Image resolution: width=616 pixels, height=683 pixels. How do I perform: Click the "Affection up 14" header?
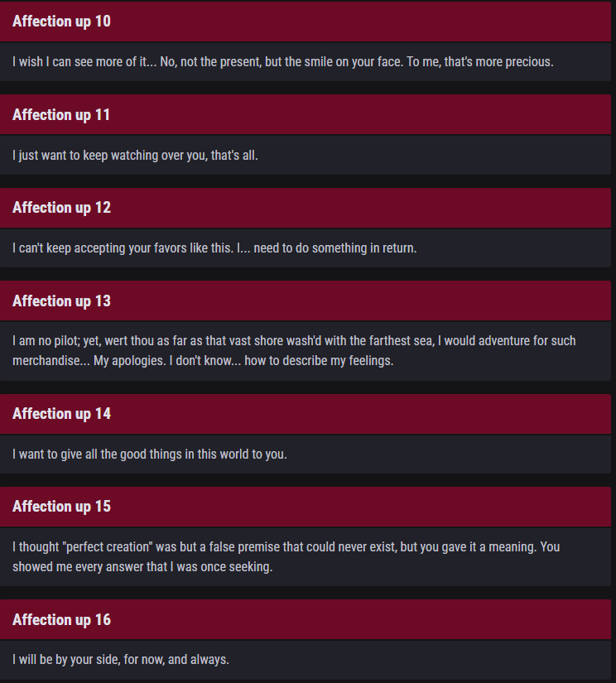coord(306,414)
